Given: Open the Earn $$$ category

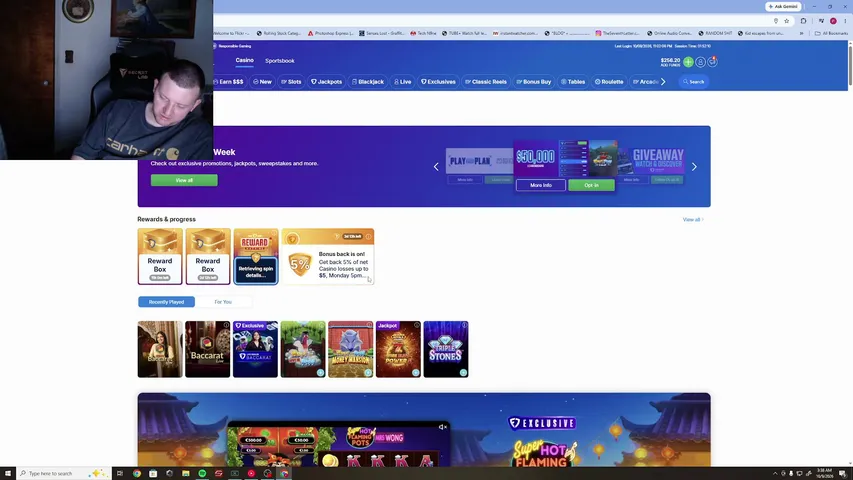Looking at the screenshot, I should click(228, 82).
